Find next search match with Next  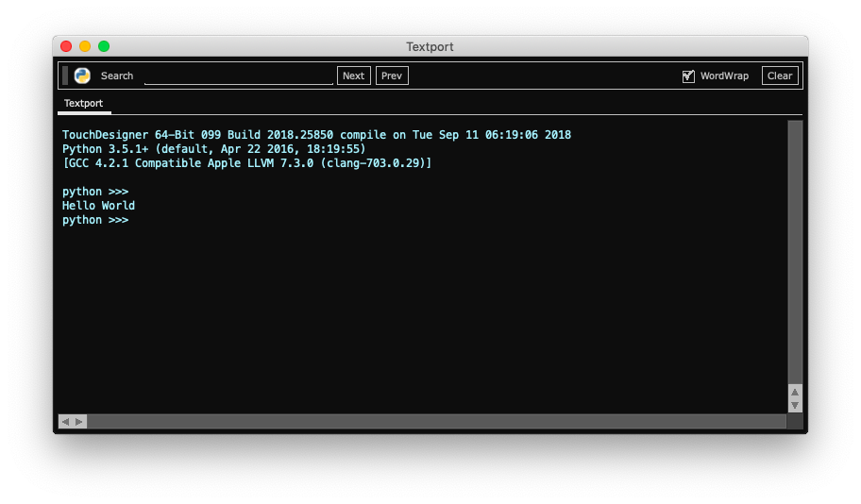click(x=354, y=76)
